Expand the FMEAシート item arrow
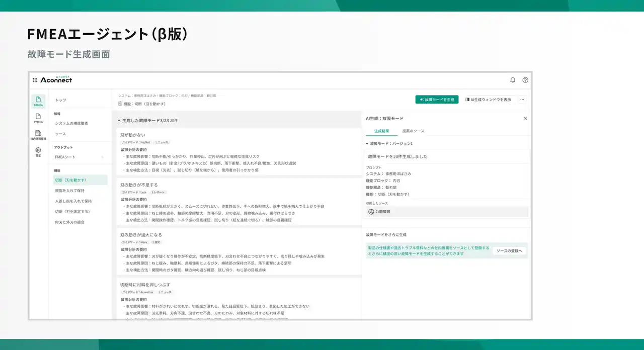The width and height of the screenshot is (644, 350). (103, 157)
